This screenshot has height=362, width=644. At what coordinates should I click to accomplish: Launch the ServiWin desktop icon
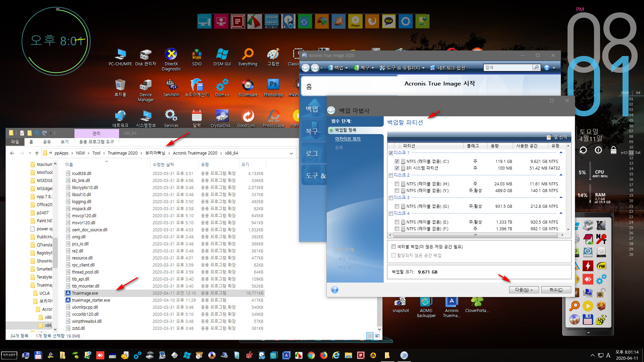tap(171, 88)
